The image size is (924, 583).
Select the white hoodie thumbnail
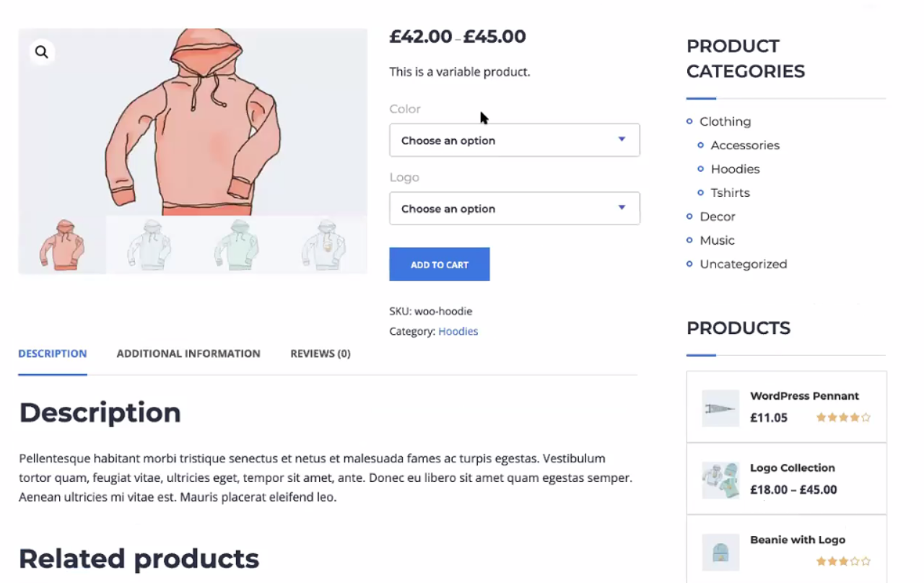[149, 245]
